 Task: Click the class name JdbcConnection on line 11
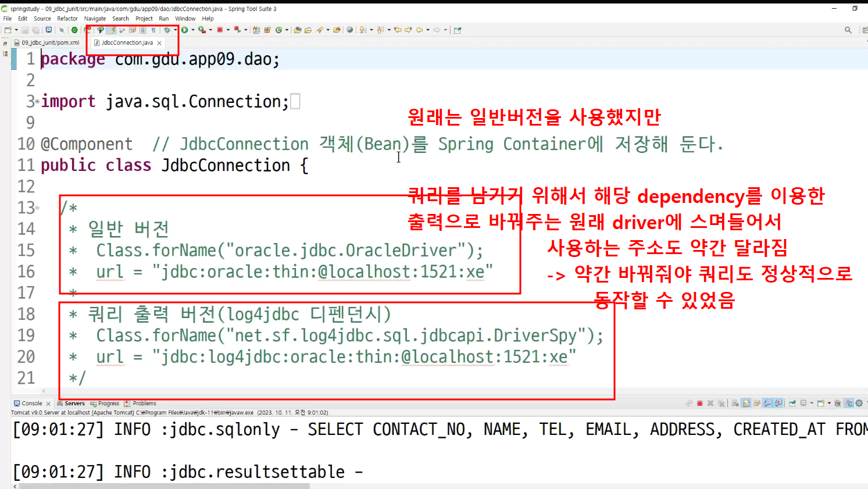(x=226, y=166)
